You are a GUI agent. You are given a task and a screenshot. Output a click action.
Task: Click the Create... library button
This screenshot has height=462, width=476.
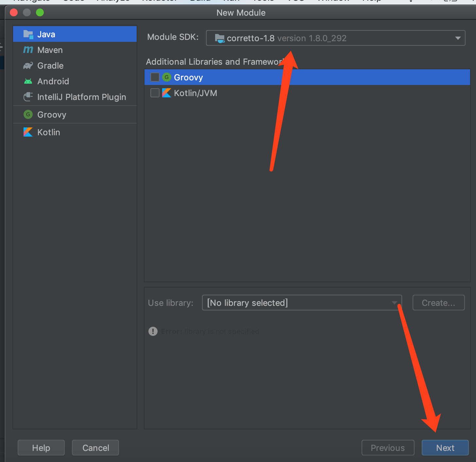438,303
